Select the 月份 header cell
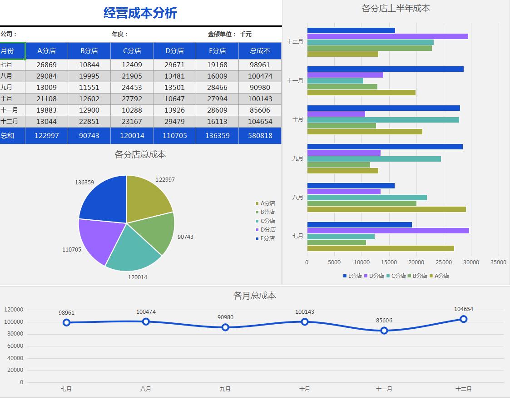 point(12,51)
